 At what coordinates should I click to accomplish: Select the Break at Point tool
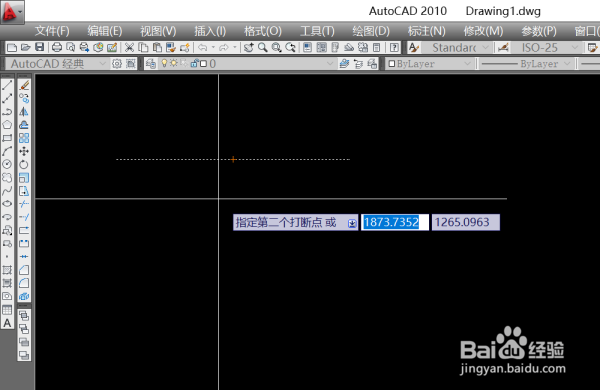[24, 230]
